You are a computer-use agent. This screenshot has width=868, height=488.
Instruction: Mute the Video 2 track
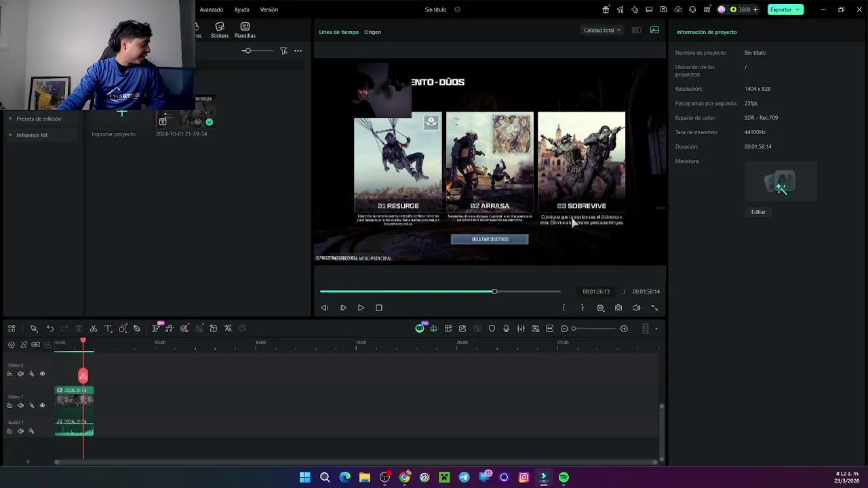pos(20,374)
